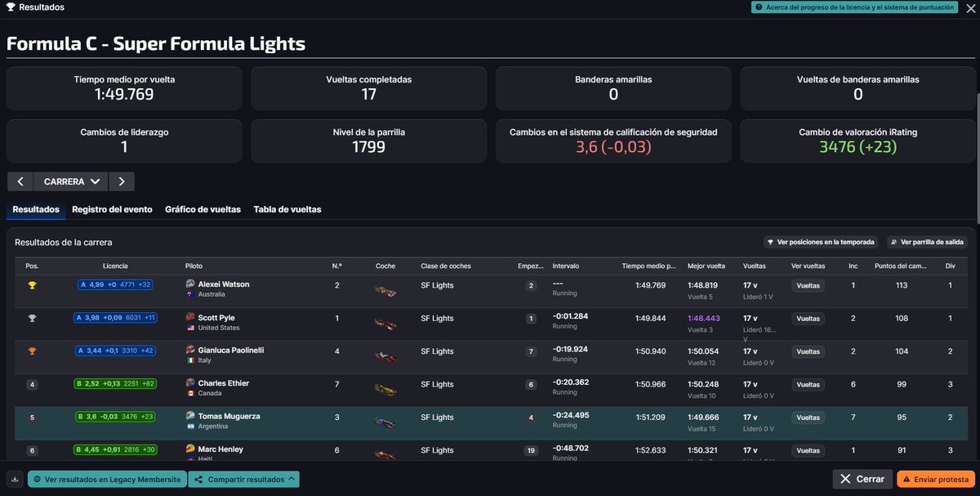Image resolution: width=980 pixels, height=496 pixels.
Task: Sort by the Licencia column header
Action: coord(115,266)
